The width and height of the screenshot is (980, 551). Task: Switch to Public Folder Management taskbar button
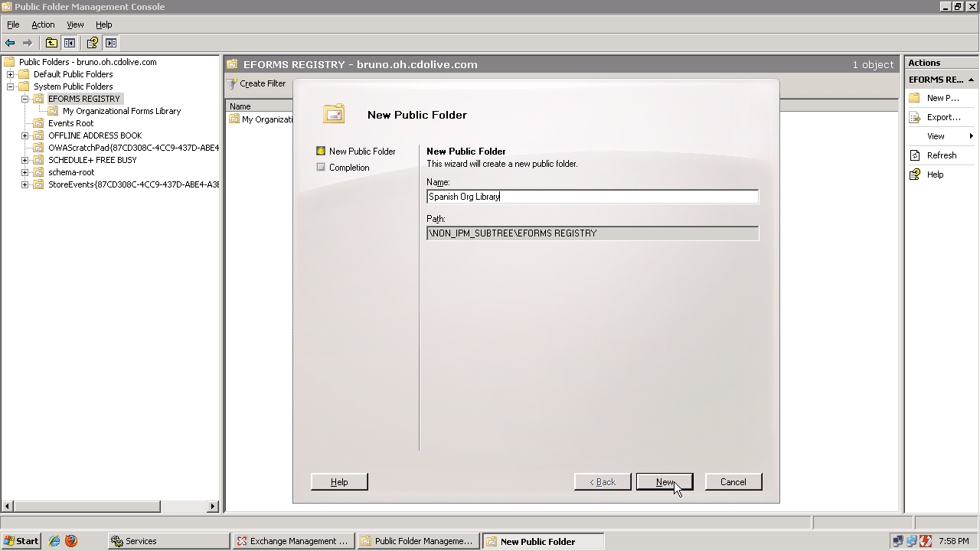(x=418, y=541)
